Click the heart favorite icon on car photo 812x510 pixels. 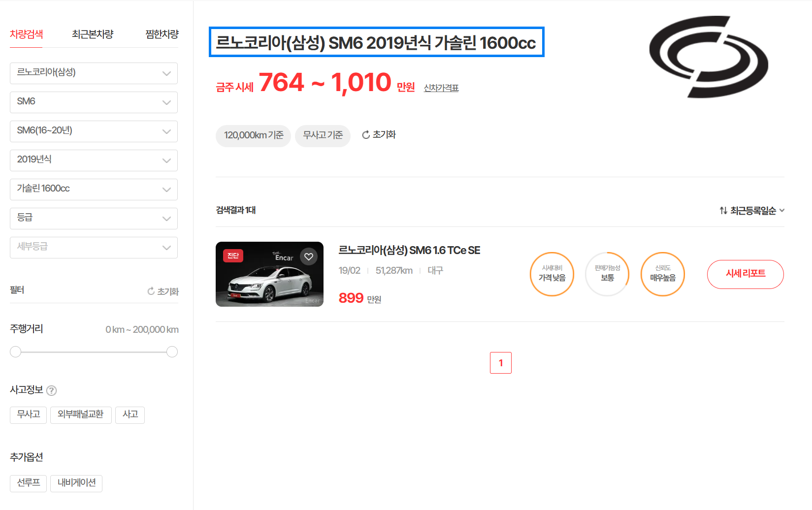click(309, 256)
